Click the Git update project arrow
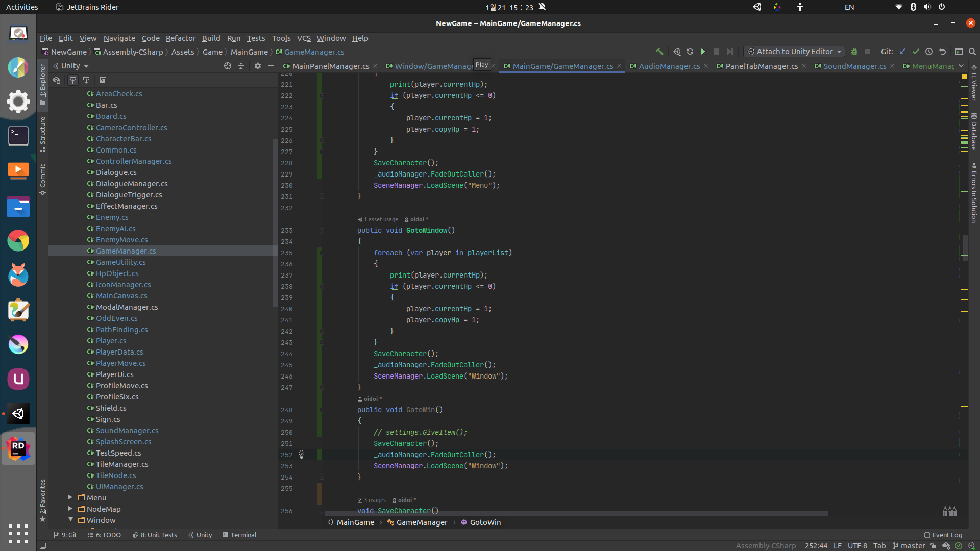 tap(902, 52)
